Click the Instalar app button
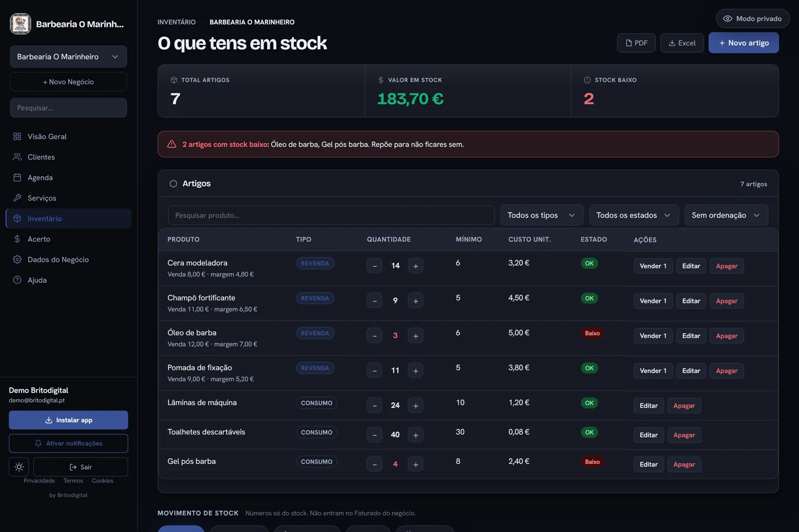Image resolution: width=799 pixels, height=532 pixels. click(68, 420)
